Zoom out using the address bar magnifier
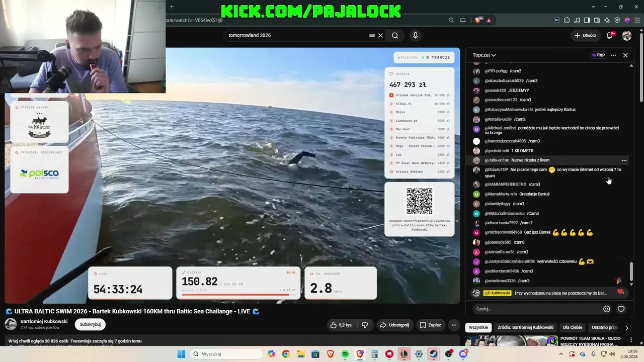Screen dimensions: 644x362 point(451,20)
